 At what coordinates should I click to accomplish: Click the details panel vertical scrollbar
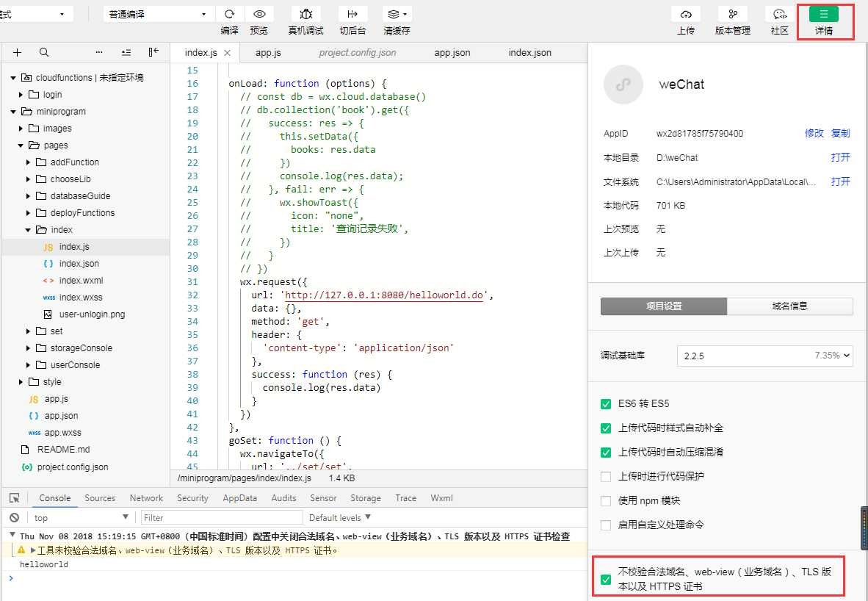[x=864, y=528]
